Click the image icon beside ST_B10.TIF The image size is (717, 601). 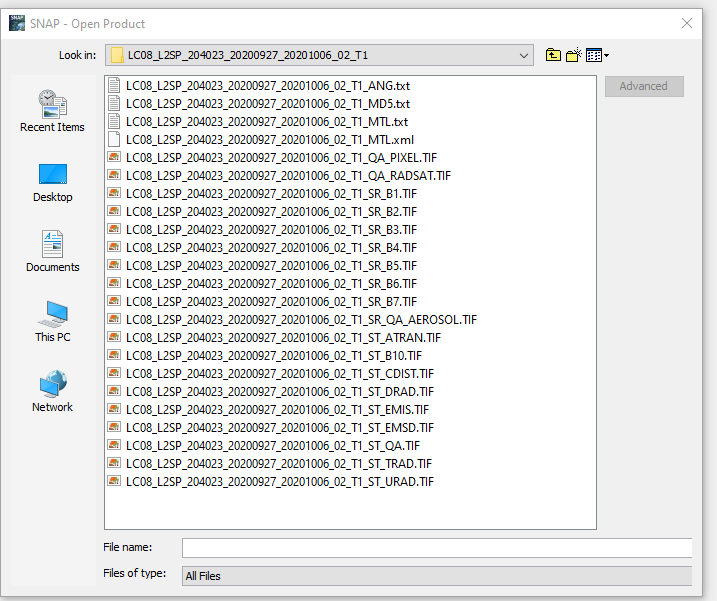pos(114,355)
